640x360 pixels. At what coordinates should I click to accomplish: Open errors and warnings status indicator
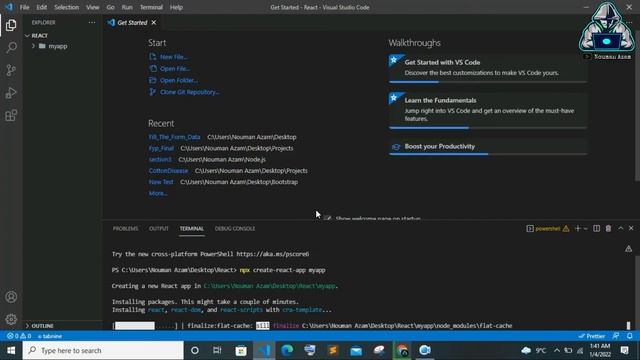[x=19, y=336]
